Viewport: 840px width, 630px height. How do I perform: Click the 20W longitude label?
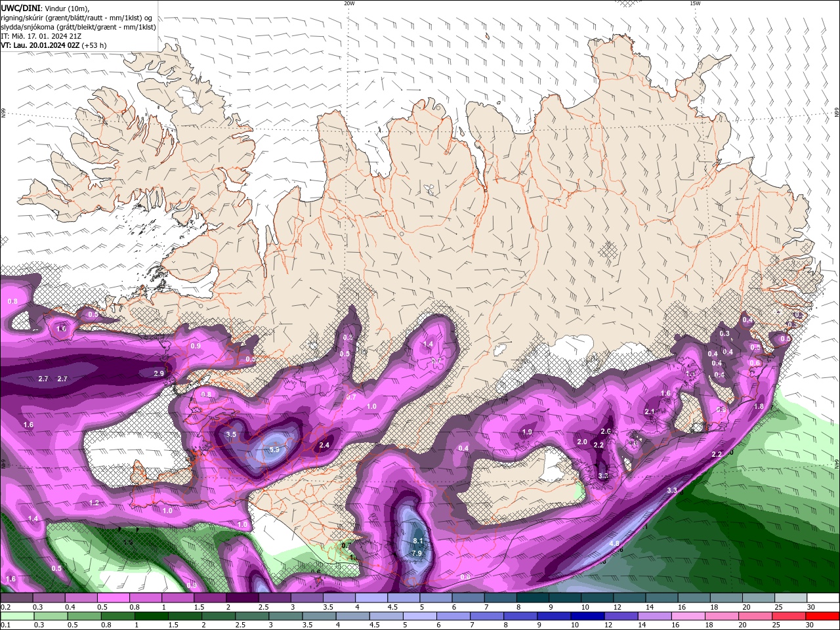349,3
